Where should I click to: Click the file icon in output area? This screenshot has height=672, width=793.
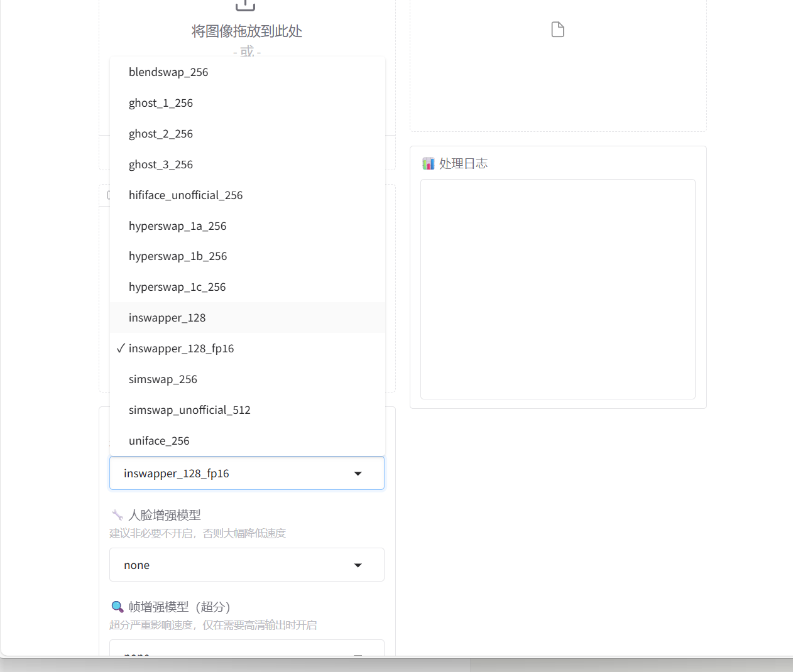[x=557, y=30]
